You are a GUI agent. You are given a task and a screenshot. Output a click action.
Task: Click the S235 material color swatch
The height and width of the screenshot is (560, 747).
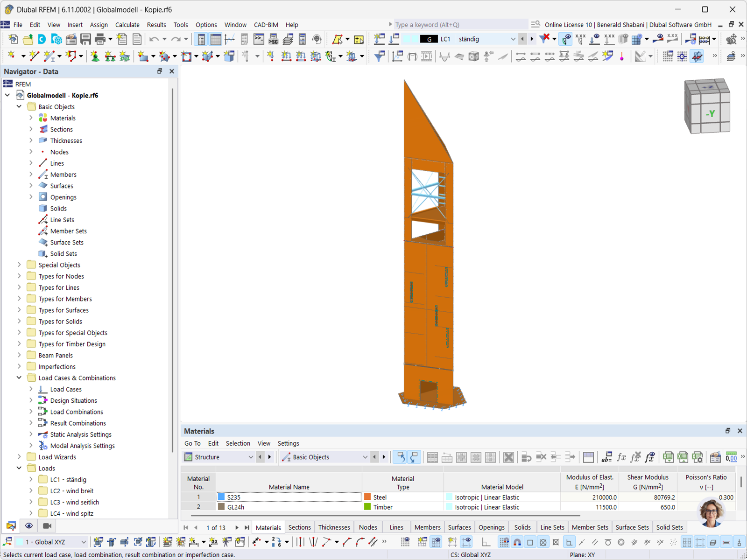(x=221, y=497)
